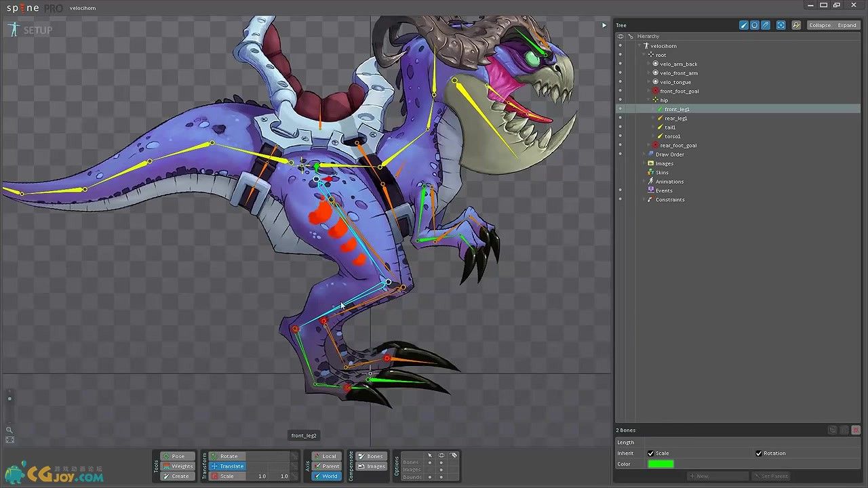Toggle visibility dot for hip row
868x488 pixels.
pos(620,100)
